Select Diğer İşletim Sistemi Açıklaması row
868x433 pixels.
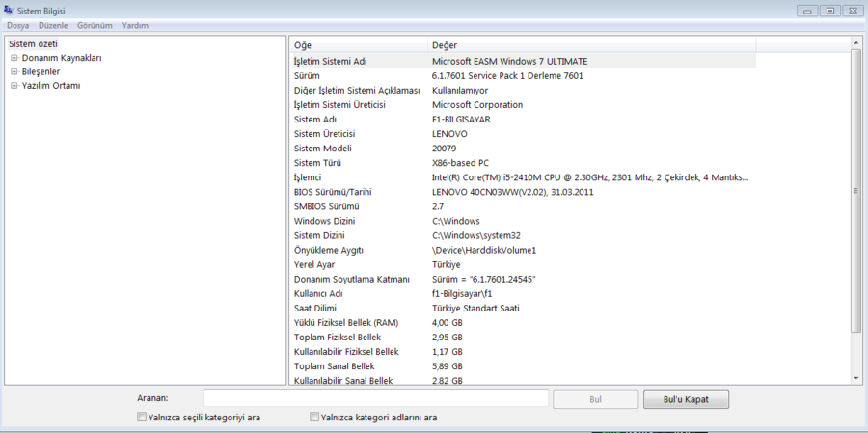(x=523, y=91)
